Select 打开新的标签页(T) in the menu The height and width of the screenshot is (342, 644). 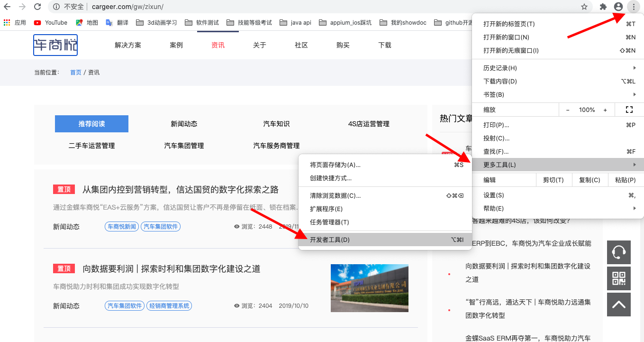[x=558, y=24]
